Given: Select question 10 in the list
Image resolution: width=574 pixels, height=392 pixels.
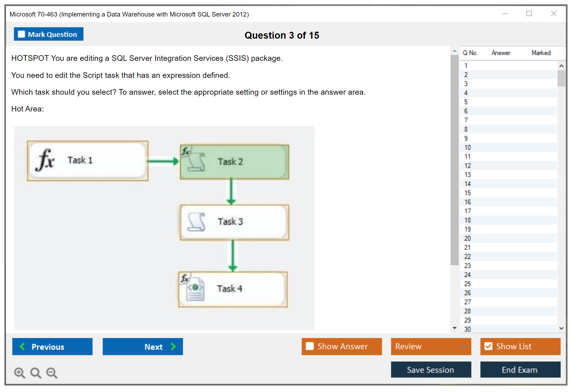Looking at the screenshot, I should pos(467,147).
